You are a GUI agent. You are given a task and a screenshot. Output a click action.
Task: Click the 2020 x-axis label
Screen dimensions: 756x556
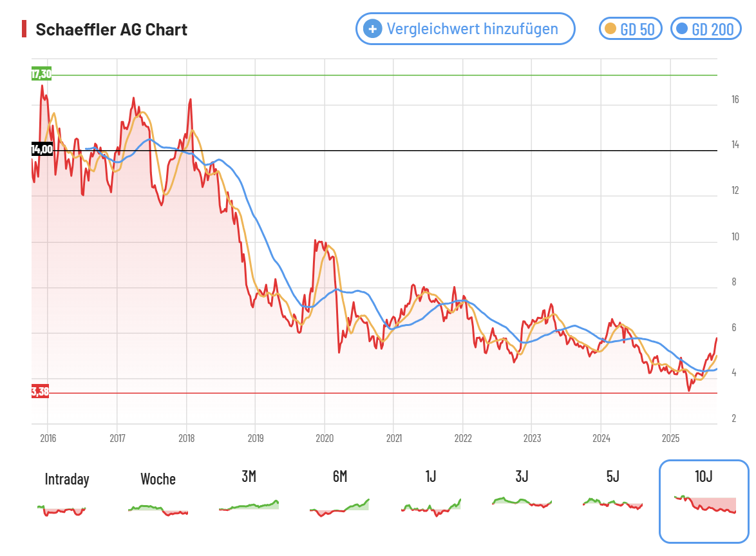tap(325, 438)
